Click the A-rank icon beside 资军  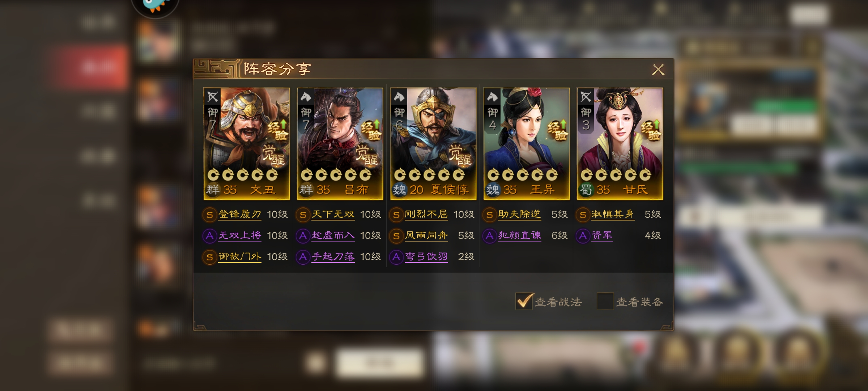(583, 236)
